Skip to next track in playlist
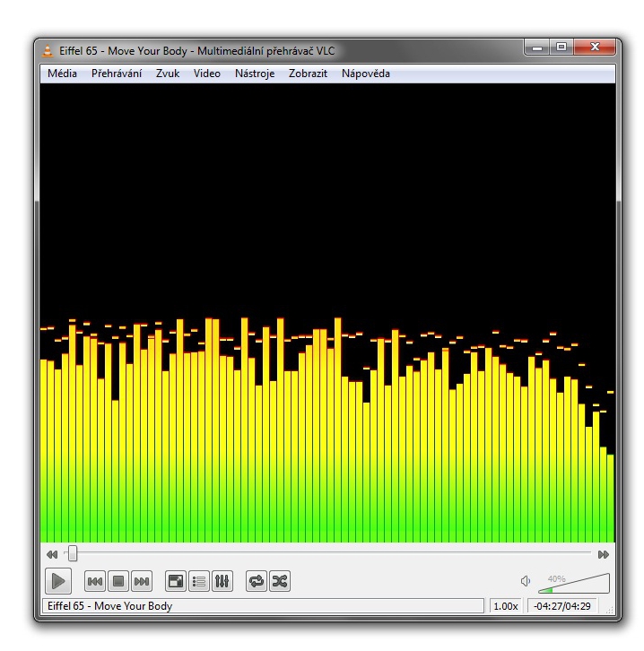 click(x=142, y=581)
